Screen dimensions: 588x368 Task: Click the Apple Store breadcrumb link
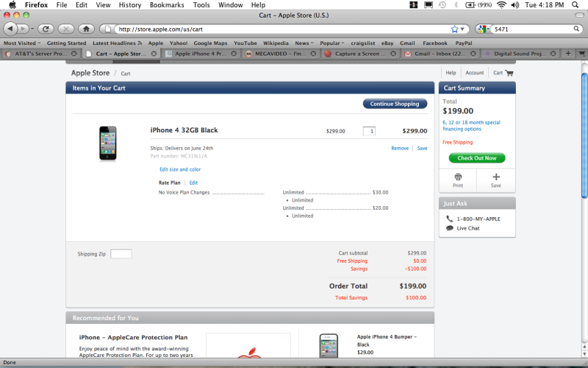[90, 73]
